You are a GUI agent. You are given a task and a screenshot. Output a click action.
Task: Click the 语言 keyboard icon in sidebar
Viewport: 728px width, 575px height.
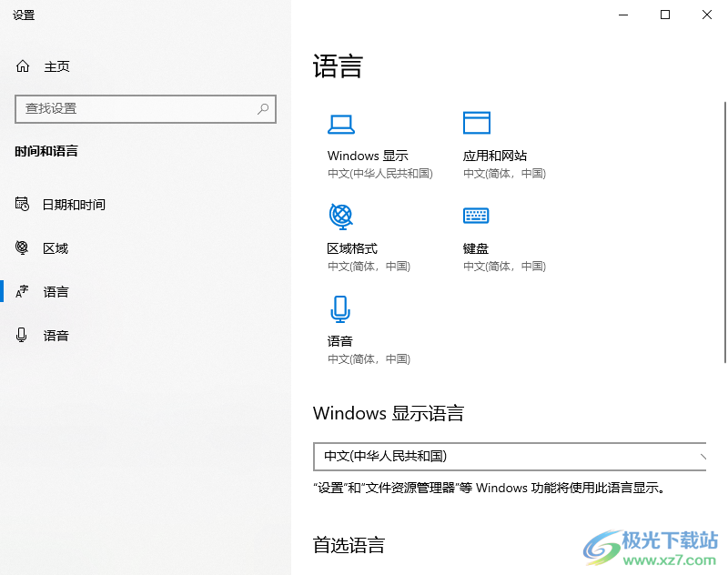[x=22, y=291]
